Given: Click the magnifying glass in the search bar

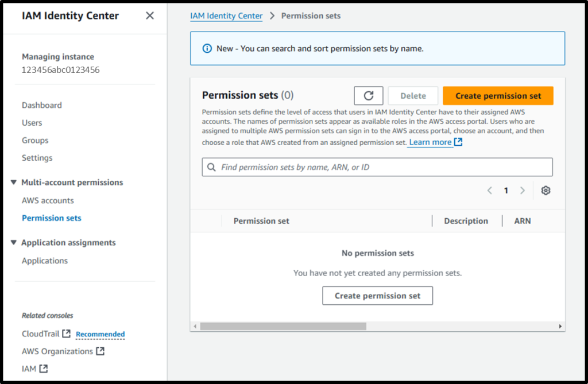Looking at the screenshot, I should pos(212,167).
